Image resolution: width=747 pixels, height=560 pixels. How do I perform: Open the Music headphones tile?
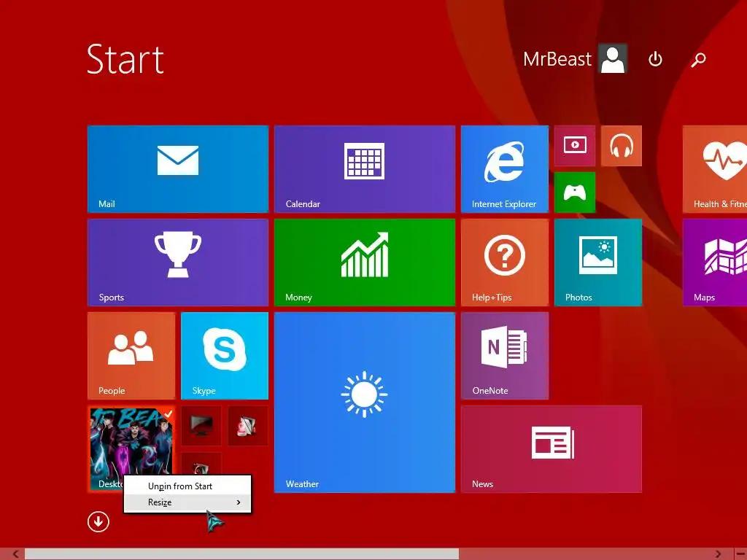(x=622, y=146)
